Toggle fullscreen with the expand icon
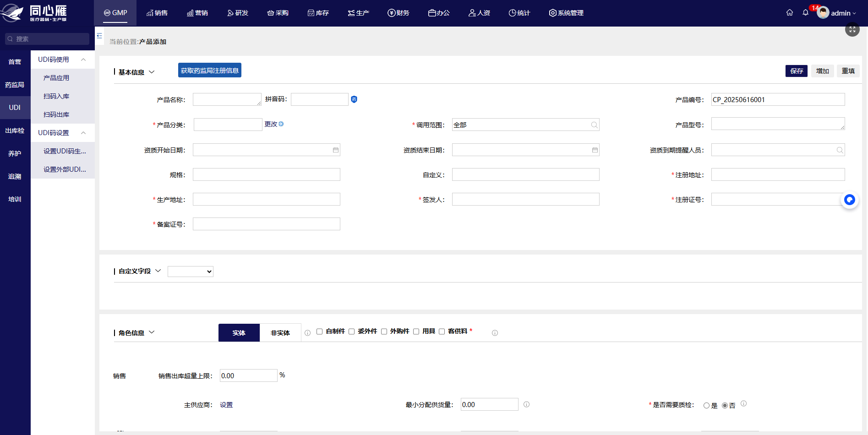The width and height of the screenshot is (868, 435). coord(852,29)
